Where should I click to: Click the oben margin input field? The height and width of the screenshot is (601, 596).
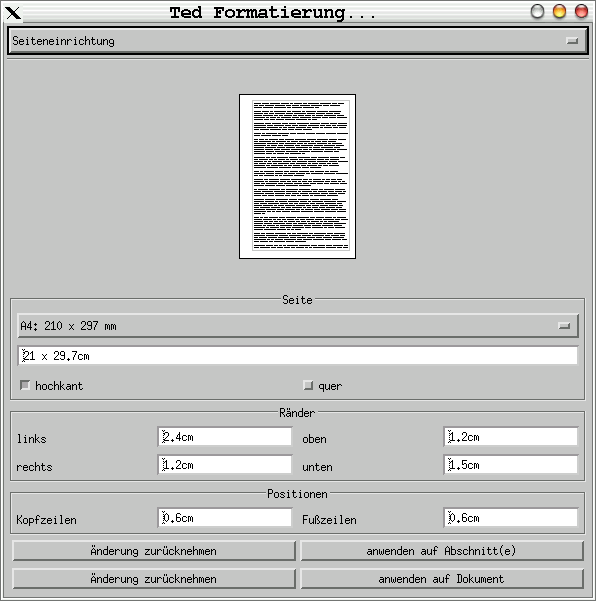pyautogui.click(x=511, y=437)
